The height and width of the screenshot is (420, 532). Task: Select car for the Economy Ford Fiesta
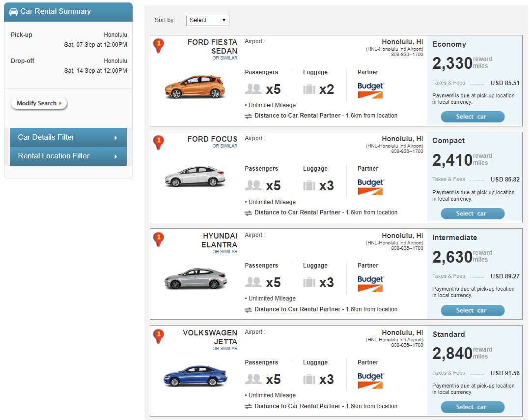click(x=472, y=117)
